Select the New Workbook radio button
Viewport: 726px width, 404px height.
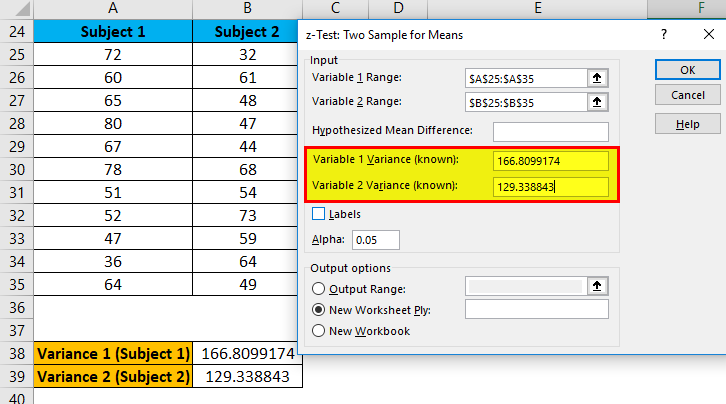click(x=319, y=331)
